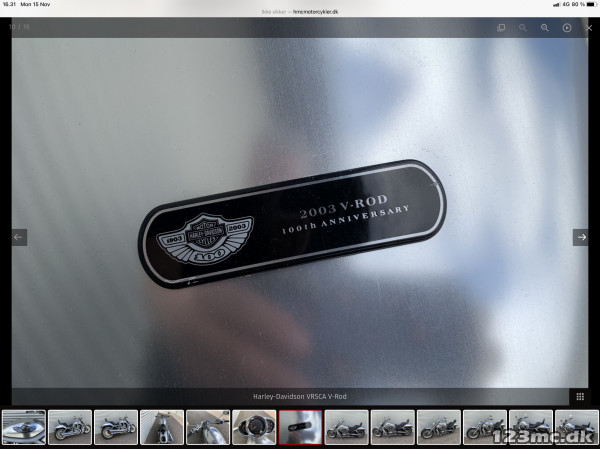Open the ninth thumbnail in the strip
Screen dimensions: 600x449
392,427
